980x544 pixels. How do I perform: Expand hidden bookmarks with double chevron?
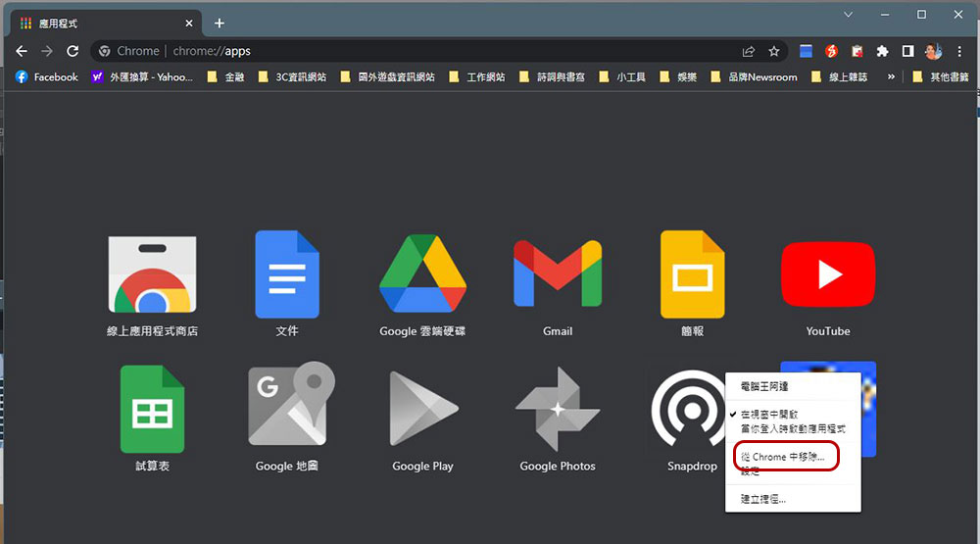click(x=891, y=76)
